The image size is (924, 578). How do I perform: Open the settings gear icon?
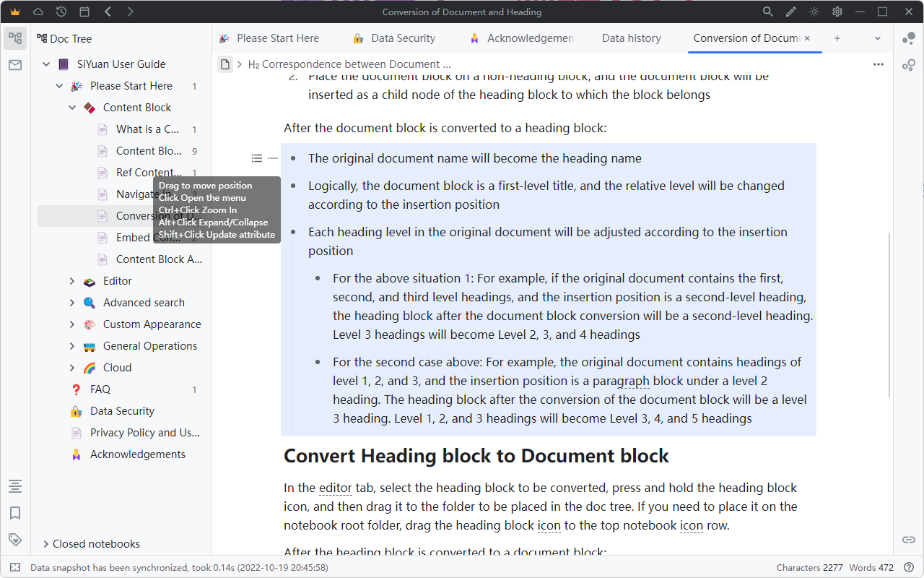coord(837,12)
